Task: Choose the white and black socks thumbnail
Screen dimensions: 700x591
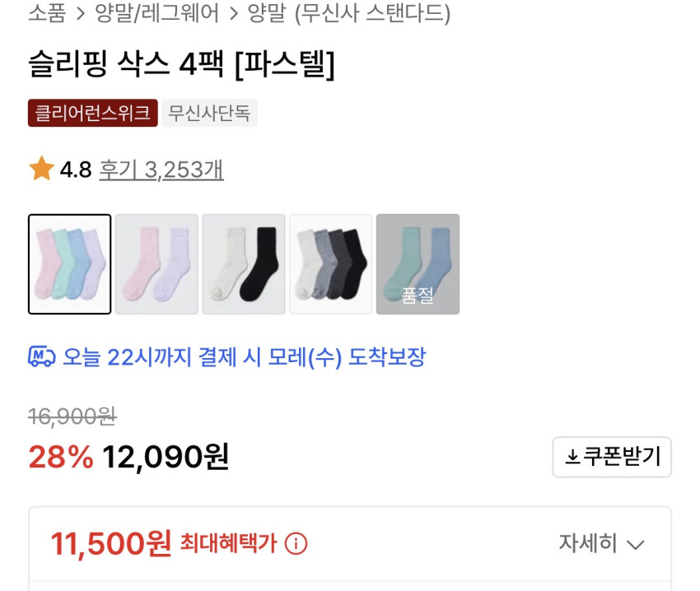Action: tap(244, 264)
